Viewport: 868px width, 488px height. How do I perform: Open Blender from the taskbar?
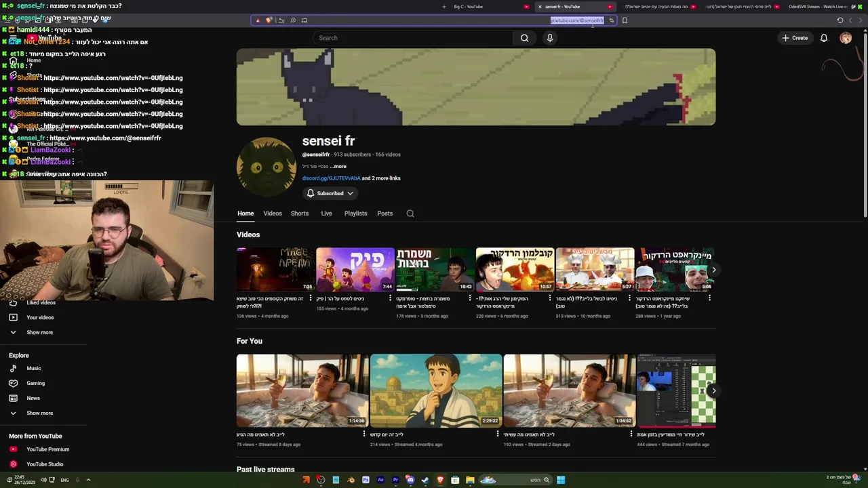(x=351, y=480)
